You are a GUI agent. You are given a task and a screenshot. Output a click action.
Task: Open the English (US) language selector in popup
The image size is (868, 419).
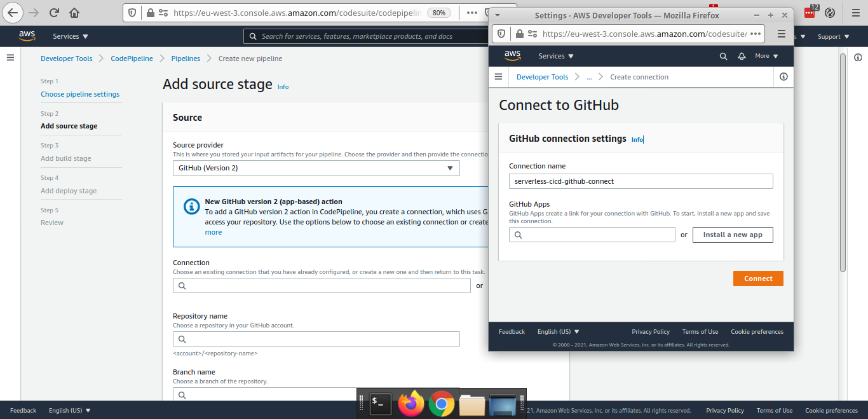click(x=558, y=331)
